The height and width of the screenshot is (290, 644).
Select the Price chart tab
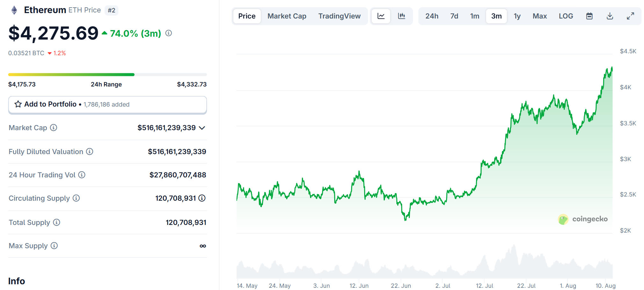pyautogui.click(x=247, y=16)
